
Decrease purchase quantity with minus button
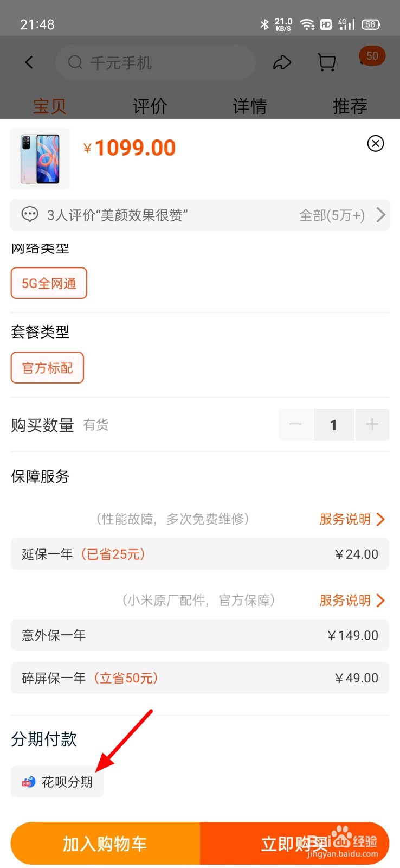click(295, 424)
